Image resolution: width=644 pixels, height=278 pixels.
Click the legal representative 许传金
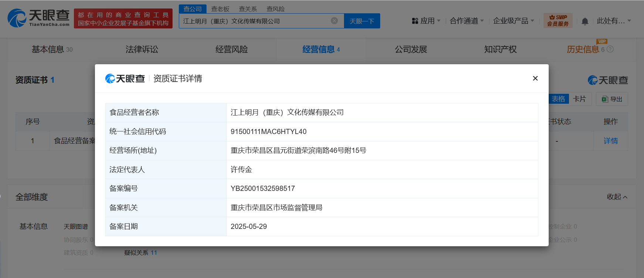pyautogui.click(x=241, y=169)
